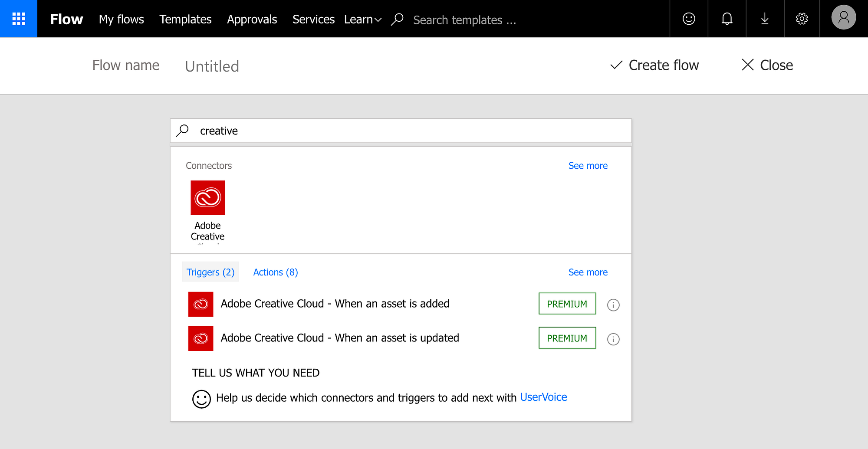Image resolution: width=868 pixels, height=449 pixels.
Task: Switch to the Triggers (2) tab
Action: point(210,272)
